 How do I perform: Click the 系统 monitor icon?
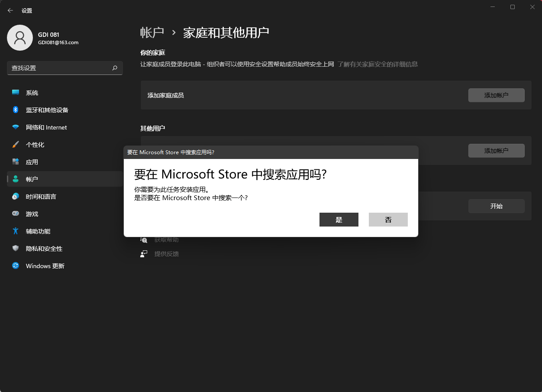click(x=16, y=93)
